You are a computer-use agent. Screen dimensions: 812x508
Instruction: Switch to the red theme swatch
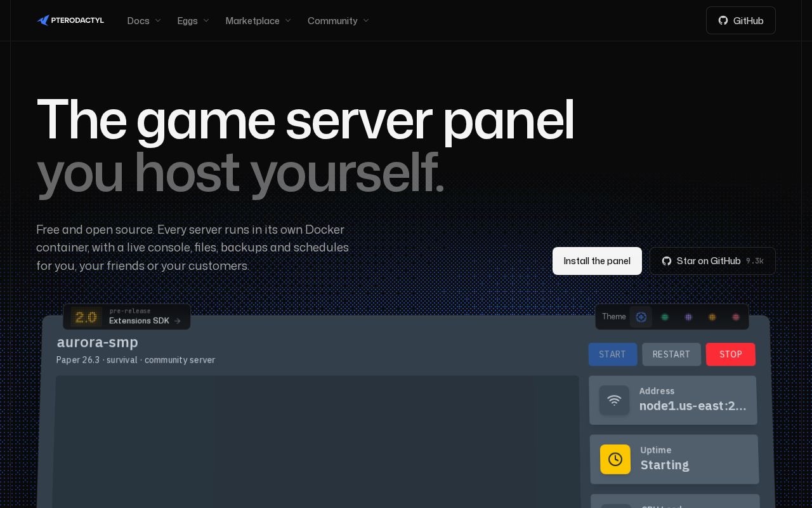tap(736, 317)
